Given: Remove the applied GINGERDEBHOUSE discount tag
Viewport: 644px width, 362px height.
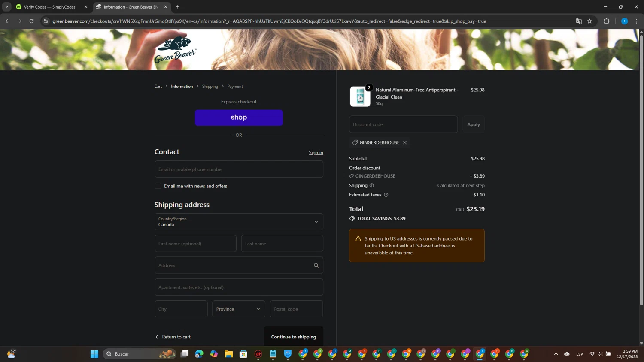Looking at the screenshot, I should [405, 142].
